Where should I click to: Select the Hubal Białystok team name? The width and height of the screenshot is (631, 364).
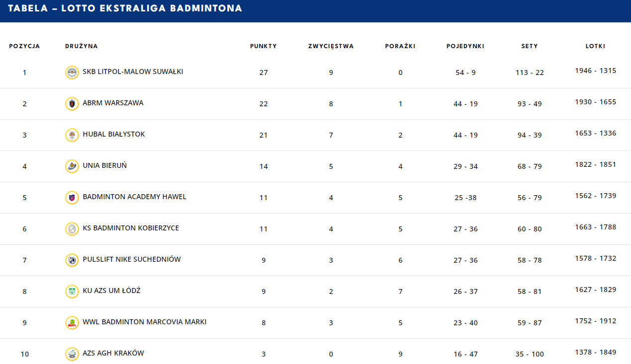coord(114,134)
